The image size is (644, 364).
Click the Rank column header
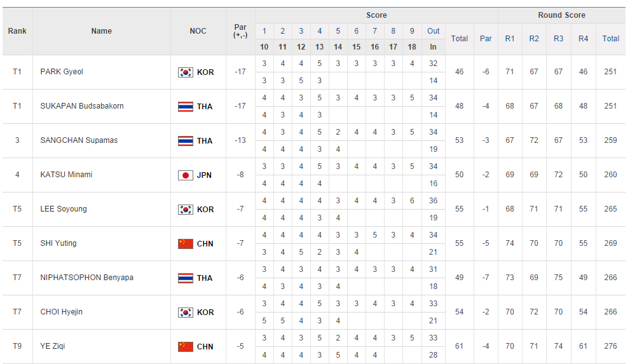pos(17,31)
